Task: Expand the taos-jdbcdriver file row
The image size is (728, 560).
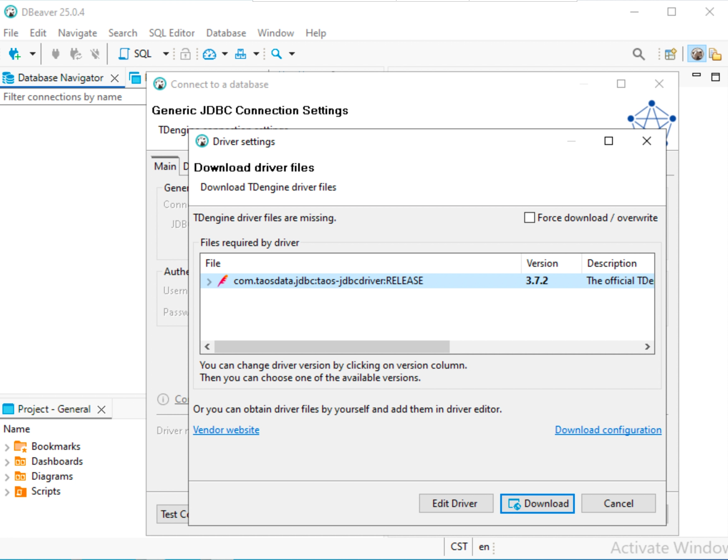Action: pyautogui.click(x=209, y=281)
